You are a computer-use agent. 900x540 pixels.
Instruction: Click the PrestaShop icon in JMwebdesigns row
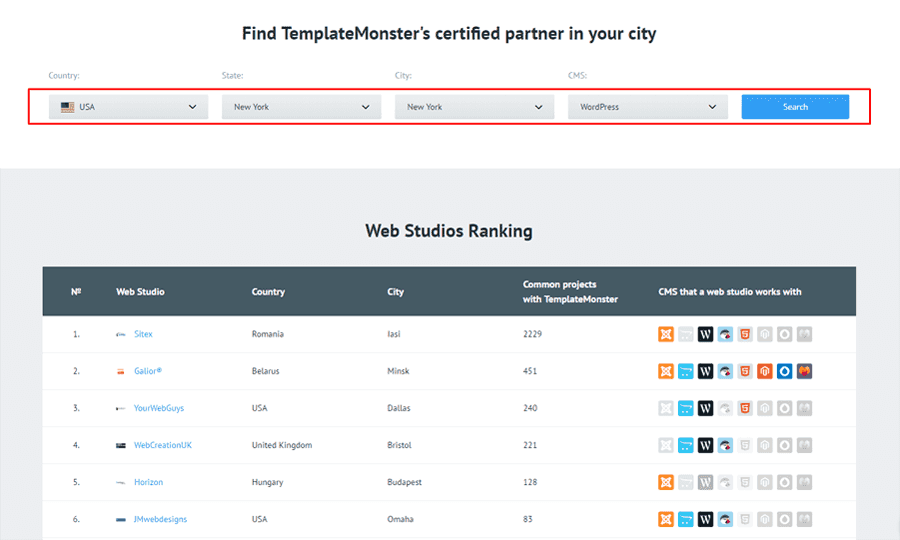tap(725, 519)
